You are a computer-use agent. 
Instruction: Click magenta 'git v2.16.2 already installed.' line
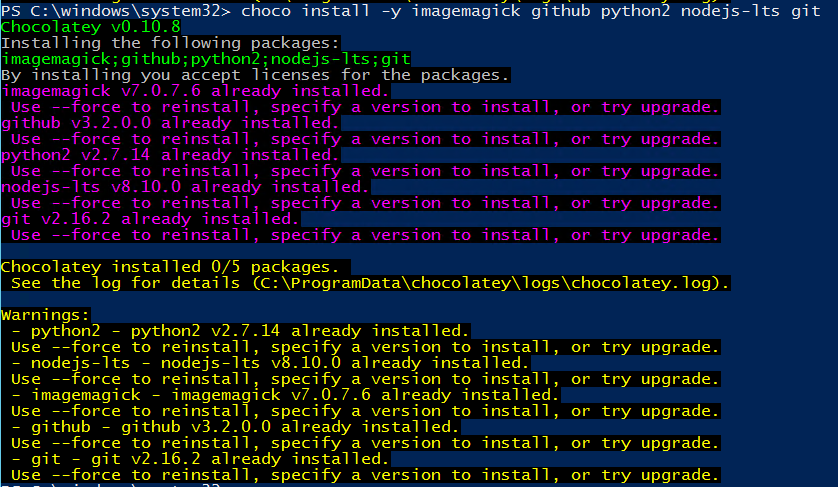pyautogui.click(x=150, y=219)
